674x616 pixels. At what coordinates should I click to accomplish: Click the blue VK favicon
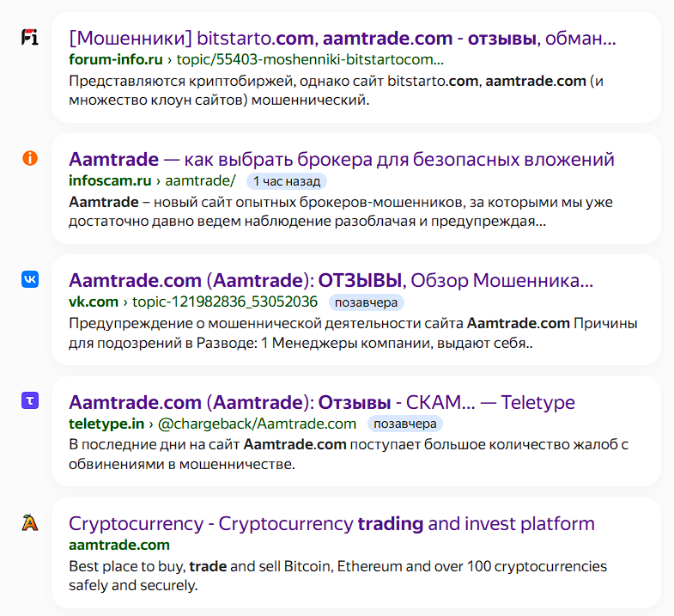30,279
